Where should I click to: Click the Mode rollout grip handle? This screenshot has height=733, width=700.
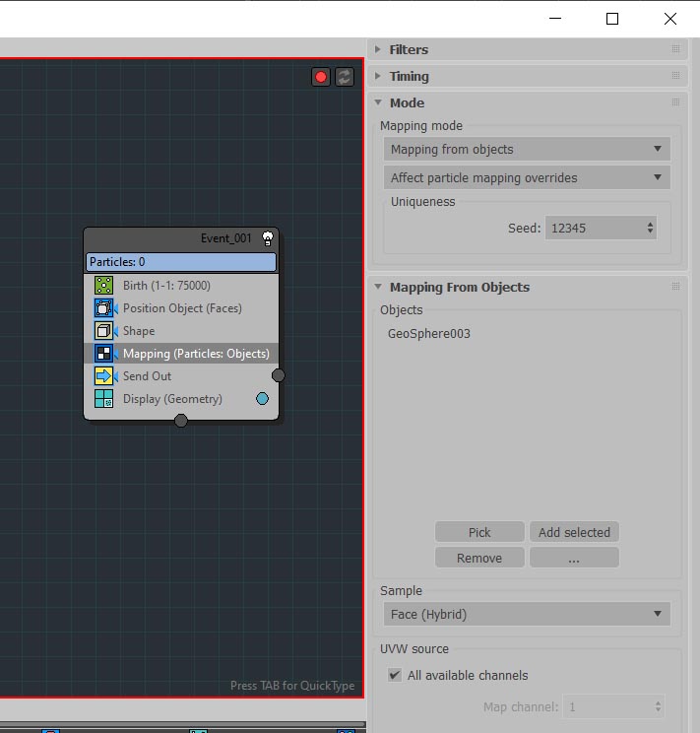(675, 101)
